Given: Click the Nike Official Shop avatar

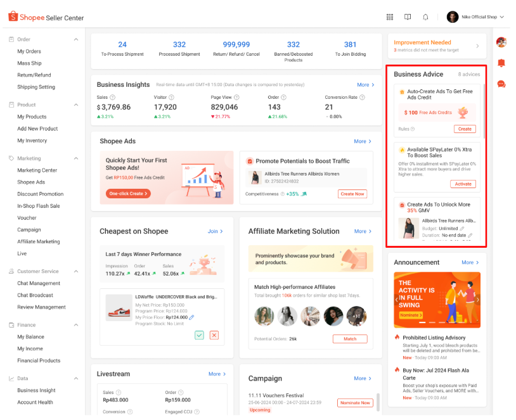Looking at the screenshot, I should (453, 16).
